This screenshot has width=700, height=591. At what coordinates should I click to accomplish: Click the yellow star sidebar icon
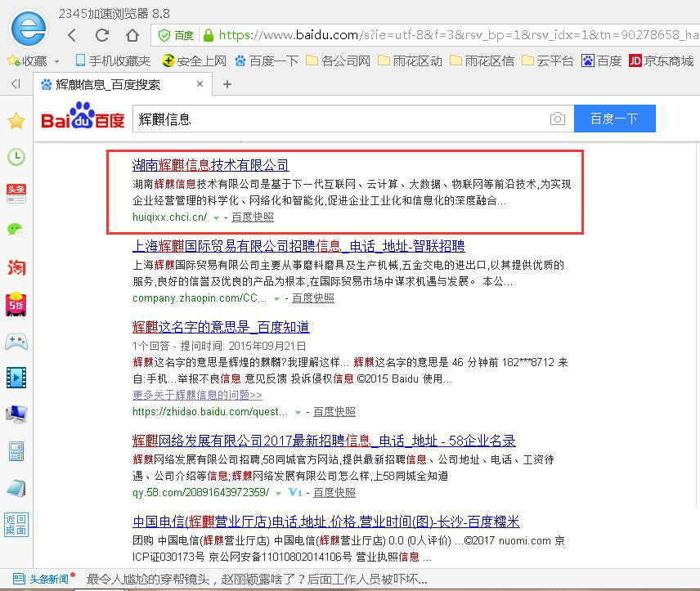pyautogui.click(x=16, y=120)
